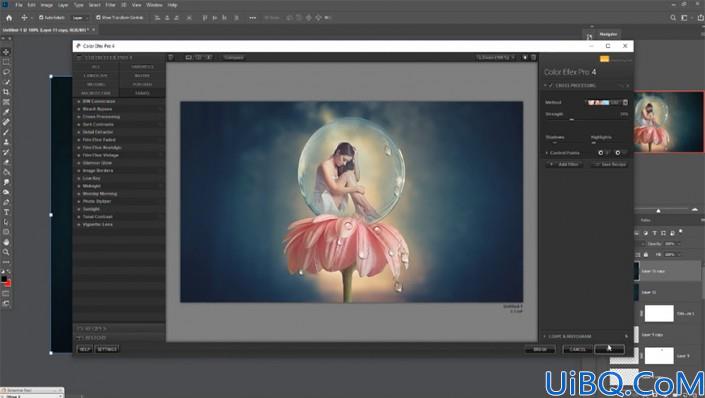Select the Zoom tool in left toolbar
This screenshot has height=398, width=705.
pos(6,252)
